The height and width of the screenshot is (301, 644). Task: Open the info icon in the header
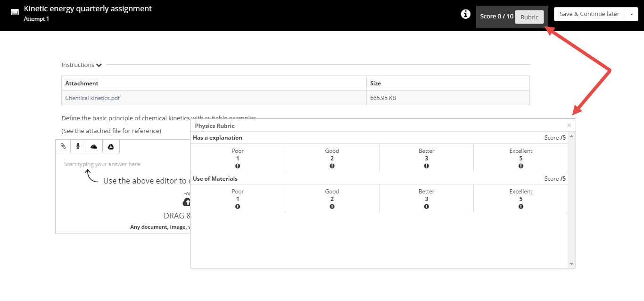(x=465, y=14)
